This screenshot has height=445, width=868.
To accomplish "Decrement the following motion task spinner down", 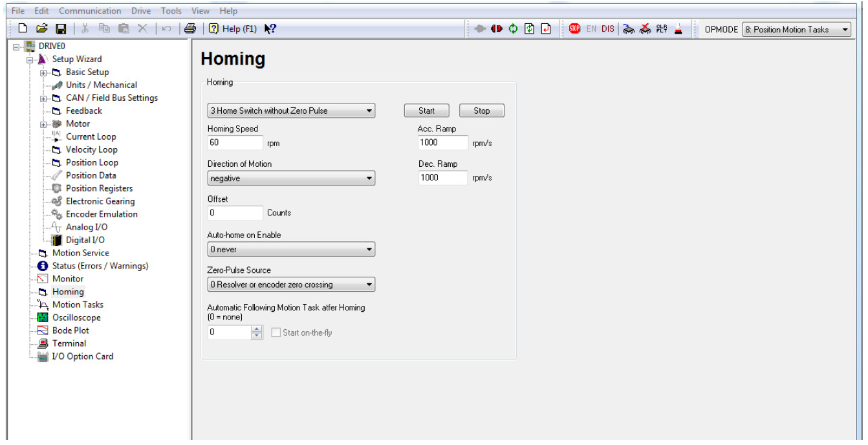I will [x=257, y=336].
